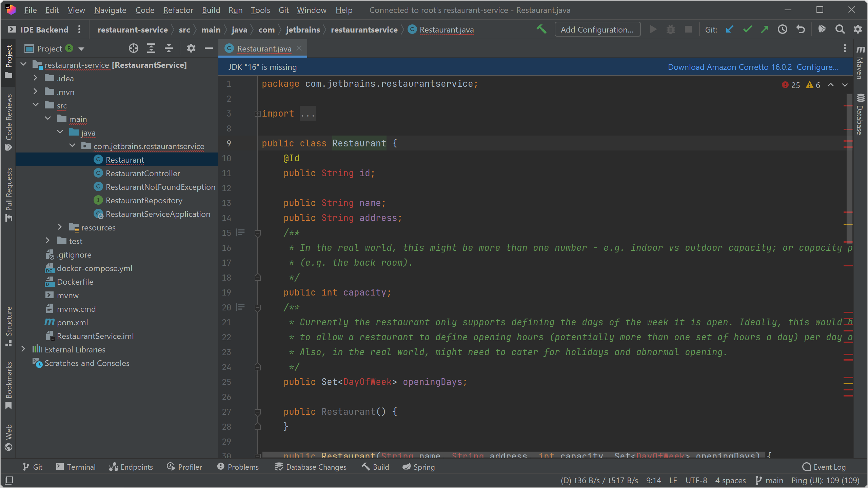Open the Problems tool window tab

tap(238, 467)
